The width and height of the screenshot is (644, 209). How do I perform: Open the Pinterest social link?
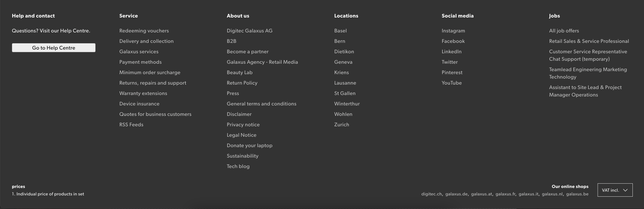[452, 72]
